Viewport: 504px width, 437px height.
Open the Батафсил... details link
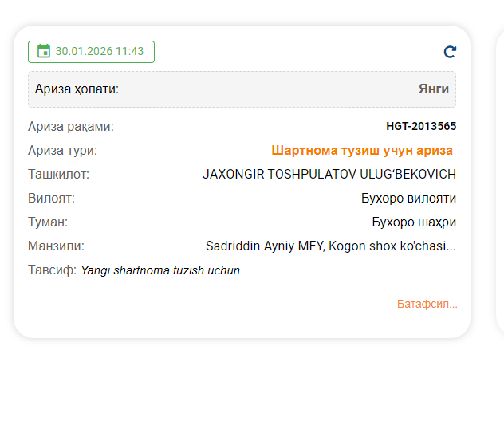tap(427, 304)
